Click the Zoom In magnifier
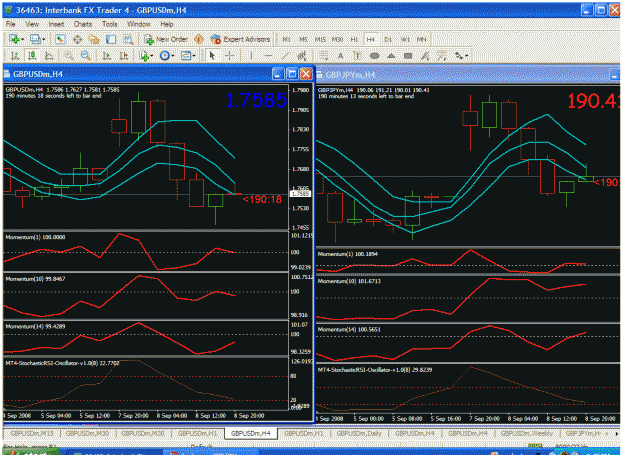 click(69, 55)
